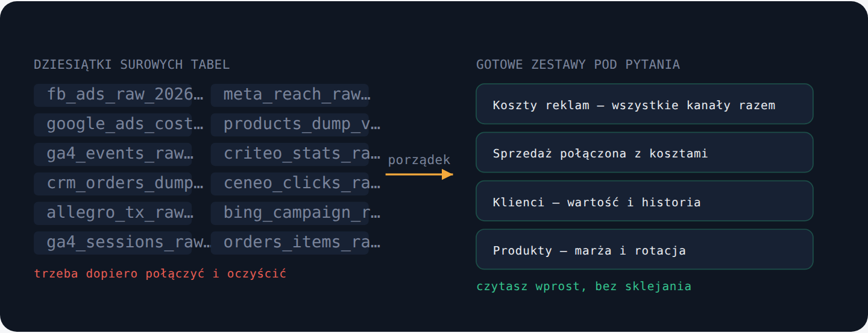This screenshot has height=333, width=868.
Task: Select the bing_campaign_r table chip
Action: [290, 213]
